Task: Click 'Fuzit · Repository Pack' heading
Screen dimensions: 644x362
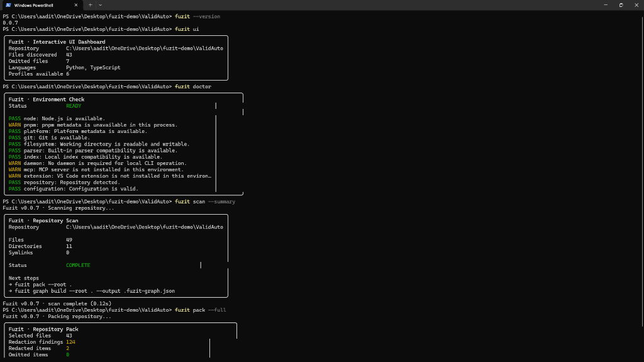Action: click(43, 329)
